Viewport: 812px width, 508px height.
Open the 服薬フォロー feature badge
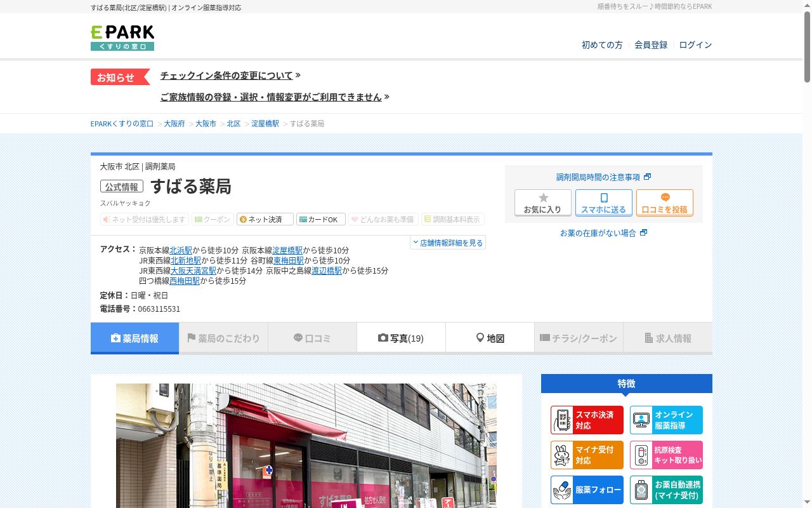tap(587, 490)
